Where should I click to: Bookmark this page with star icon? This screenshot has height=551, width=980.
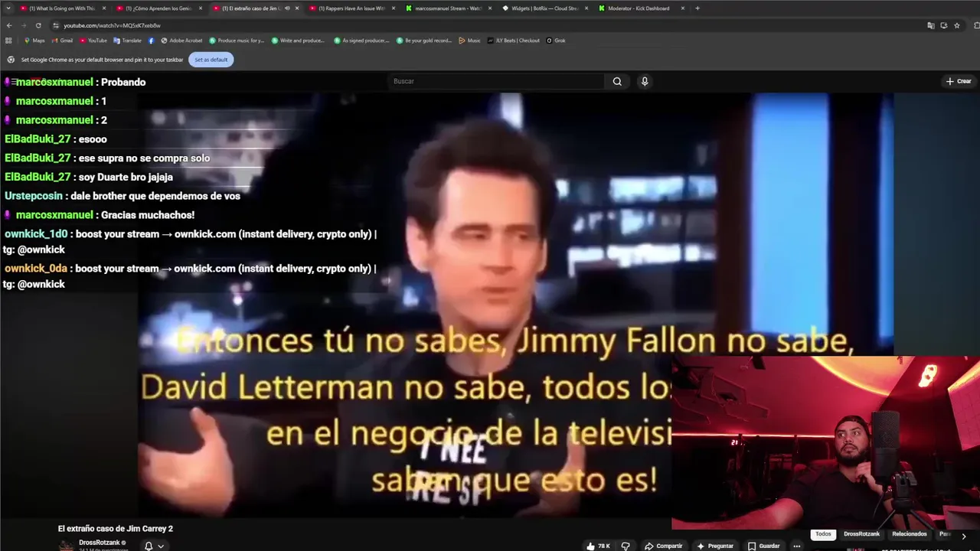point(957,25)
